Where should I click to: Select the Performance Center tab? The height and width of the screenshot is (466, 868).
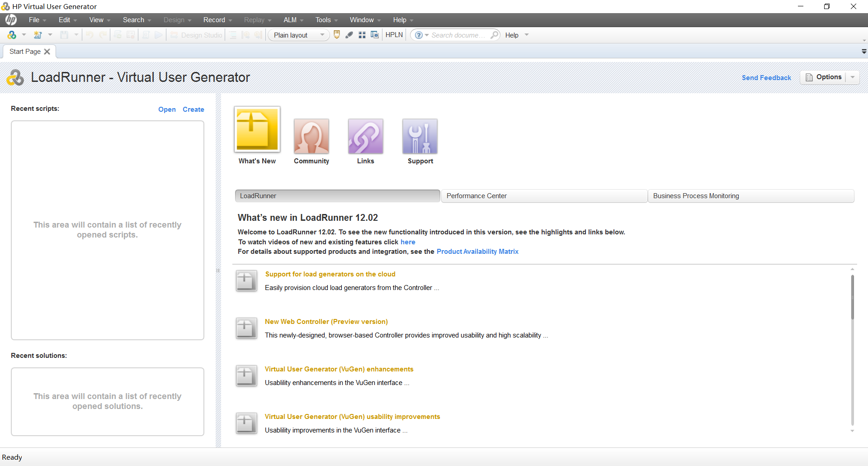[544, 196]
